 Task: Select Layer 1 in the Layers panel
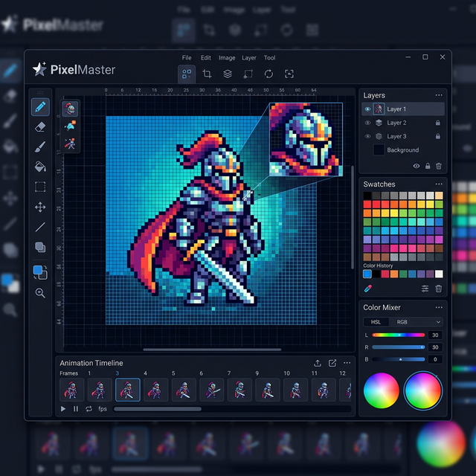pyautogui.click(x=403, y=109)
